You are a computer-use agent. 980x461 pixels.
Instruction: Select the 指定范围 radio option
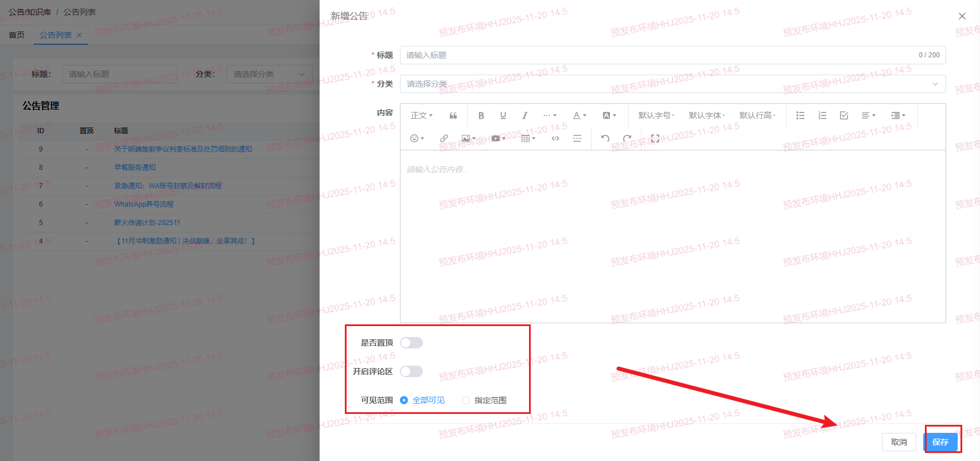466,400
